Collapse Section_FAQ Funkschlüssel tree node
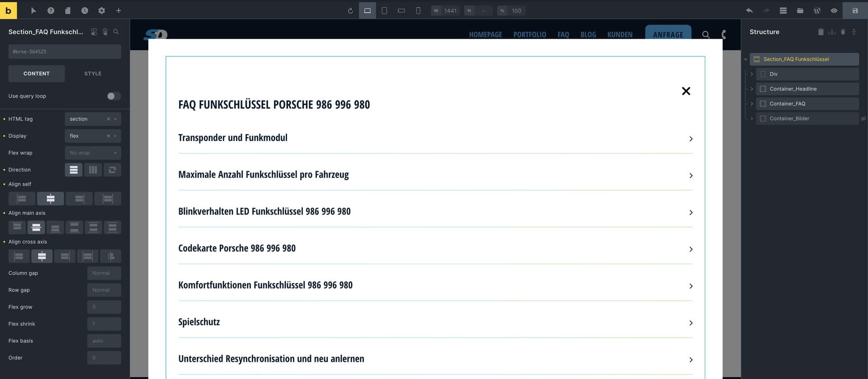Image resolution: width=868 pixels, height=379 pixels. pyautogui.click(x=745, y=59)
